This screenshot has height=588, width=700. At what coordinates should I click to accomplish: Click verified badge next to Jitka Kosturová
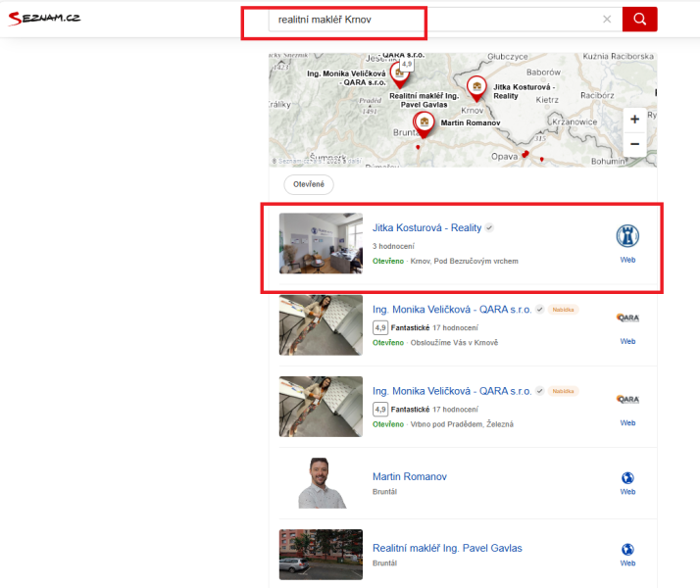tap(489, 228)
